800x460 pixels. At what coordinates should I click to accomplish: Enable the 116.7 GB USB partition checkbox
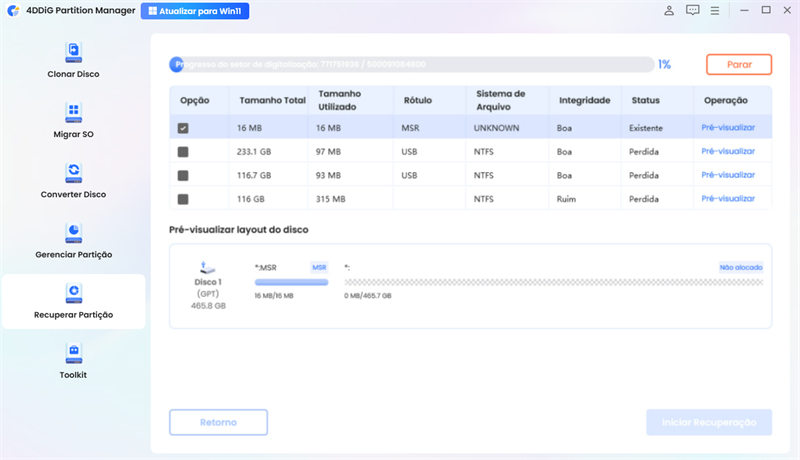point(183,175)
